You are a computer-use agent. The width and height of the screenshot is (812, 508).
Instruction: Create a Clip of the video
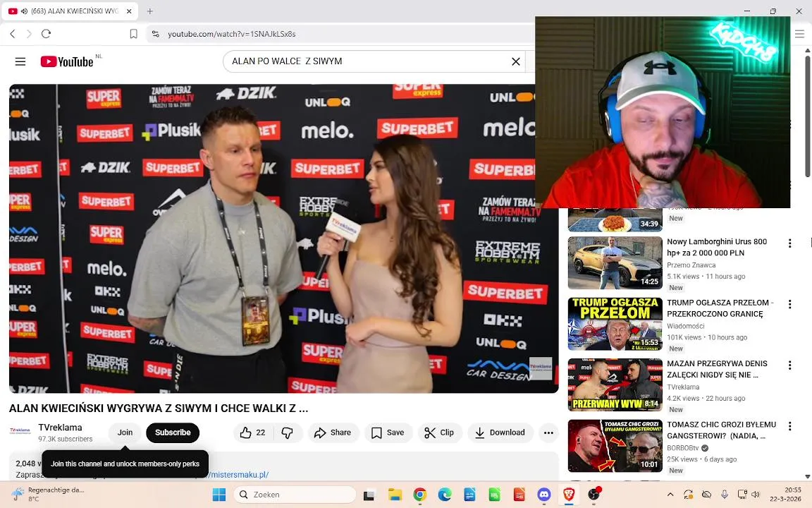[439, 433]
